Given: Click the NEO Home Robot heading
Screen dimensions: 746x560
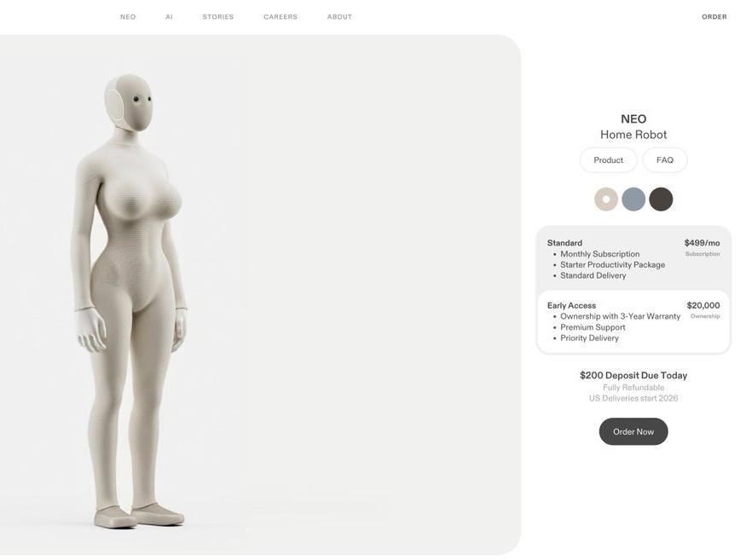Looking at the screenshot, I should (633, 126).
